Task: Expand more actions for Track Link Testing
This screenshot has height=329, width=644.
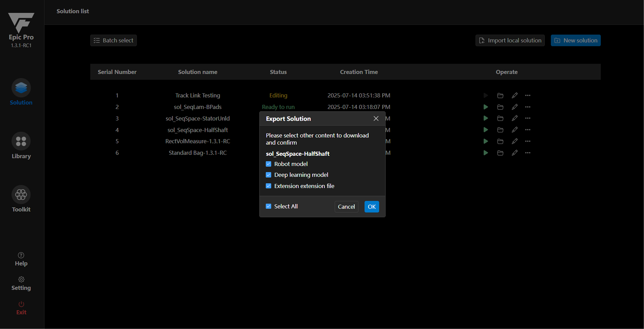Action: pos(527,95)
